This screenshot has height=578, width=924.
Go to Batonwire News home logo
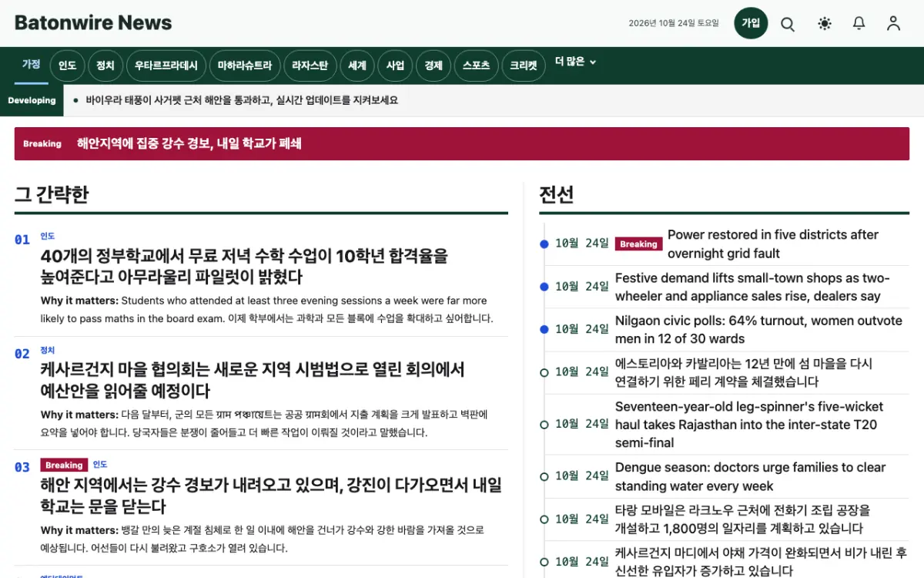(x=93, y=23)
